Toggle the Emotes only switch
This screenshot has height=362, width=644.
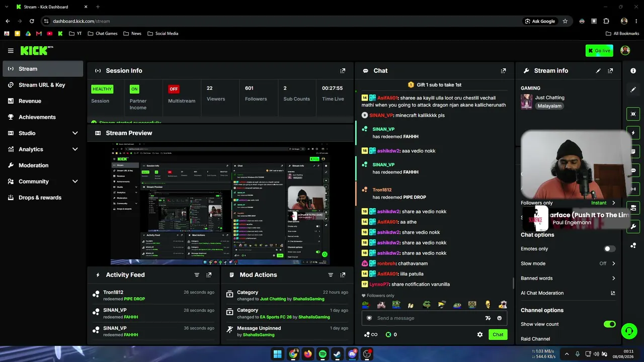609,249
